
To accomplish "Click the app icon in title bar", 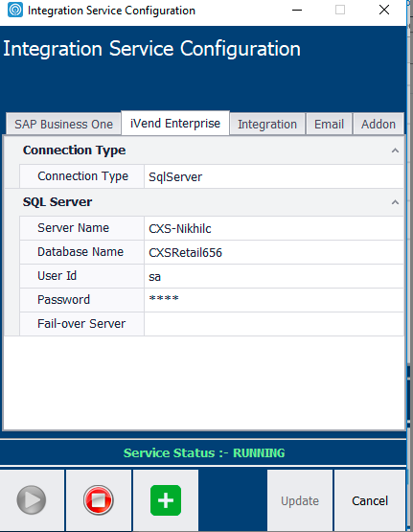I will pos(15,10).
